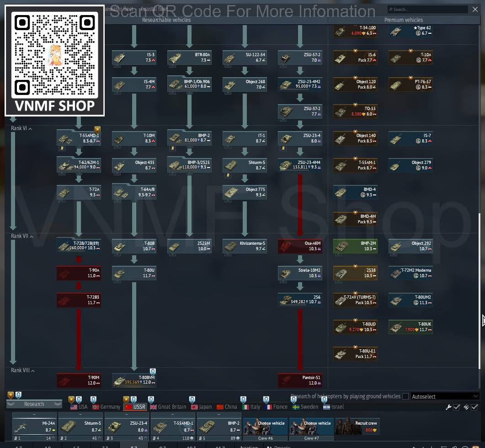Select premium BMP-2M vehicle card
The height and width of the screenshot is (448, 485).
[x=355, y=246]
